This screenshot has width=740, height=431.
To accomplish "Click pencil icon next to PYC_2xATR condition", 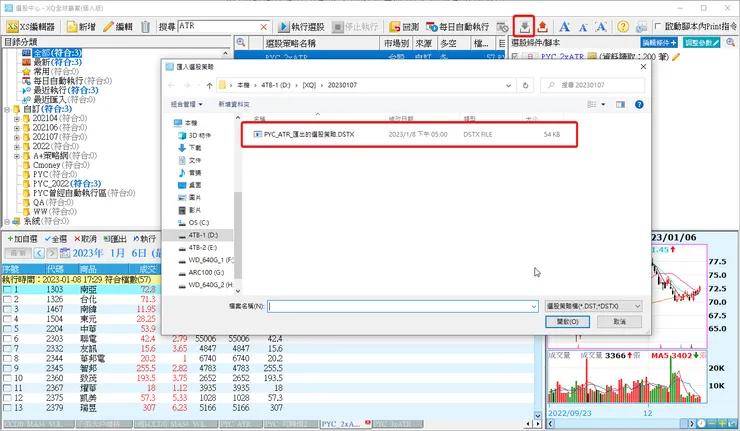I will pos(676,57).
